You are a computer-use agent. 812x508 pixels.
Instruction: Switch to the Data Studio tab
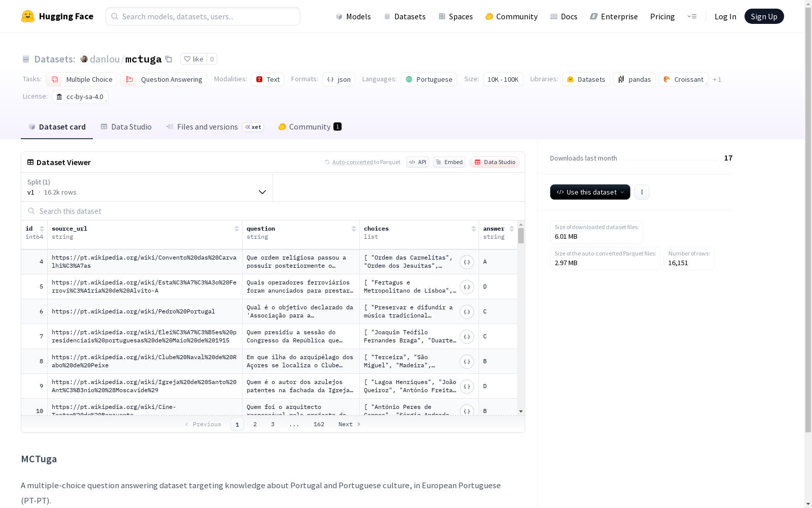coord(126,127)
